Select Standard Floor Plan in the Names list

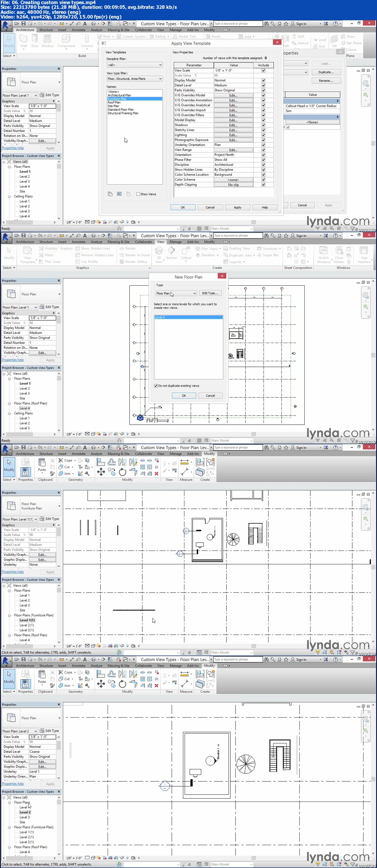[121, 110]
